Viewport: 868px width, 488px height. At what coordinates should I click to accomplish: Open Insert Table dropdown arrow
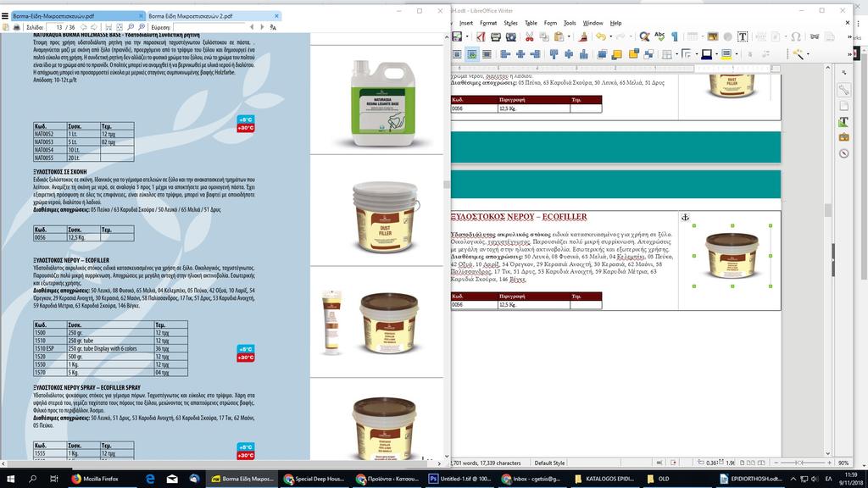(x=702, y=36)
